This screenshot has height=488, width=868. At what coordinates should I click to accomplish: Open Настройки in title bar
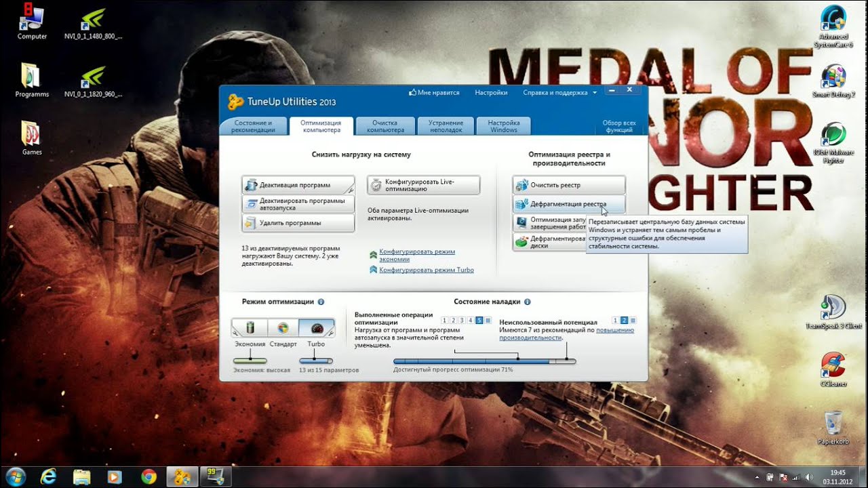(x=491, y=92)
